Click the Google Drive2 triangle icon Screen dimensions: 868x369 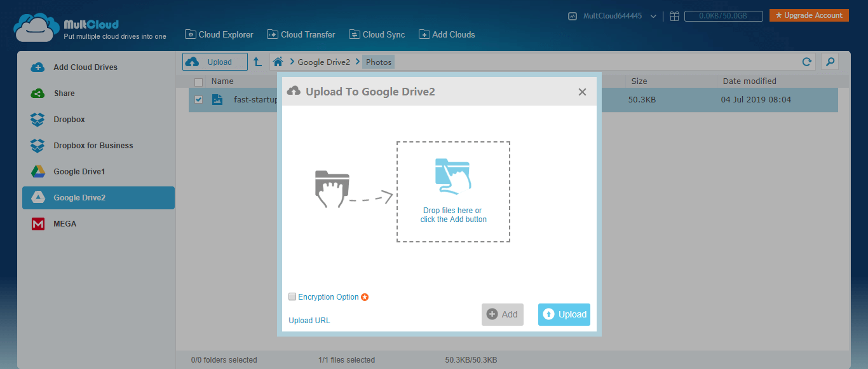point(38,198)
